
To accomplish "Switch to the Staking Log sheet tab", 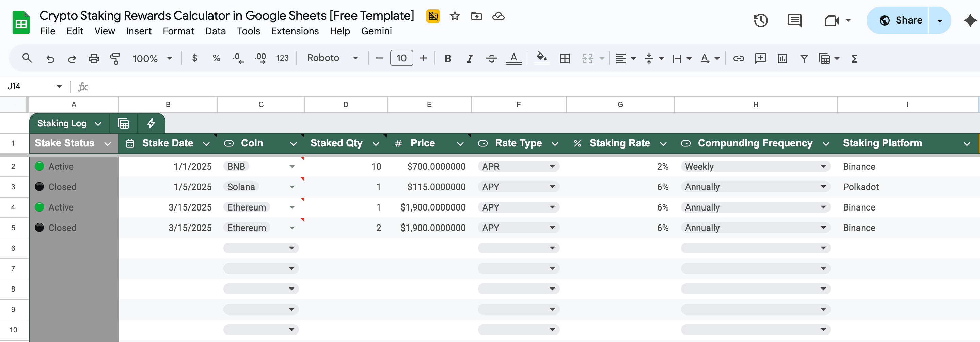I will click(x=63, y=123).
